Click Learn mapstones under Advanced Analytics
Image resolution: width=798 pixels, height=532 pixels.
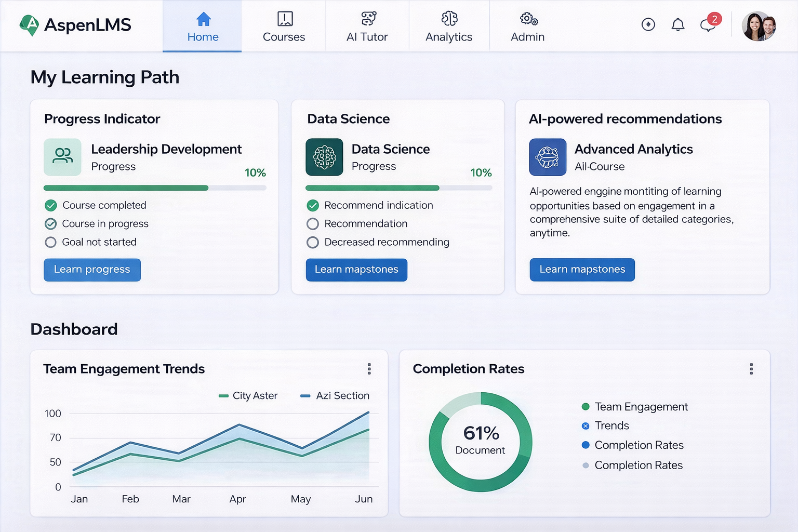tap(582, 270)
